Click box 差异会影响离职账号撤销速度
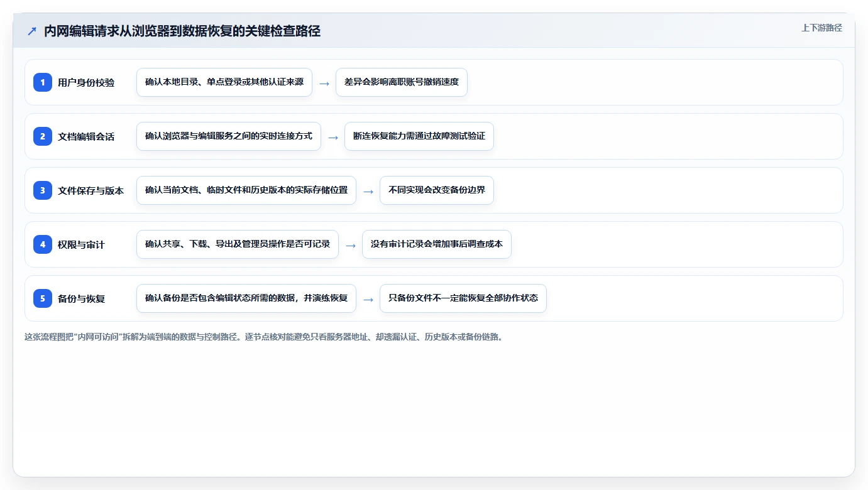Screen dimensions: 868x490 (x=402, y=82)
